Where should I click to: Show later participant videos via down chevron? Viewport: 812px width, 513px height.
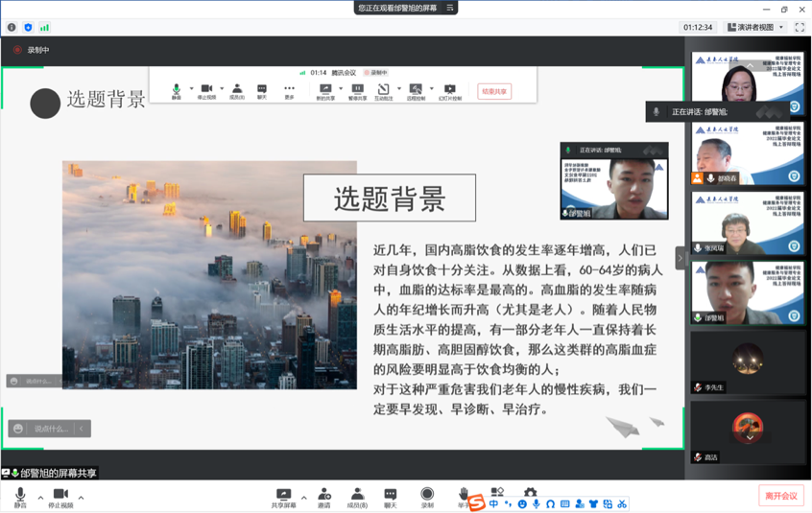(750, 437)
